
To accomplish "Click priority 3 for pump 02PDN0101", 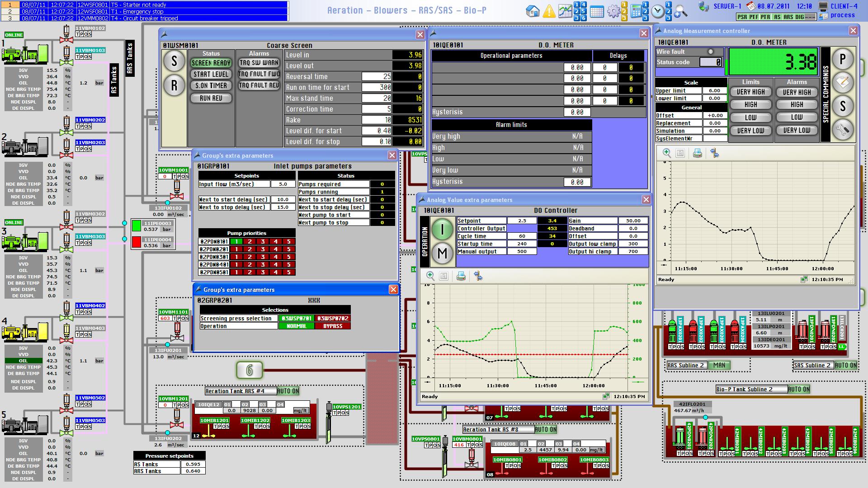I will tap(263, 241).
